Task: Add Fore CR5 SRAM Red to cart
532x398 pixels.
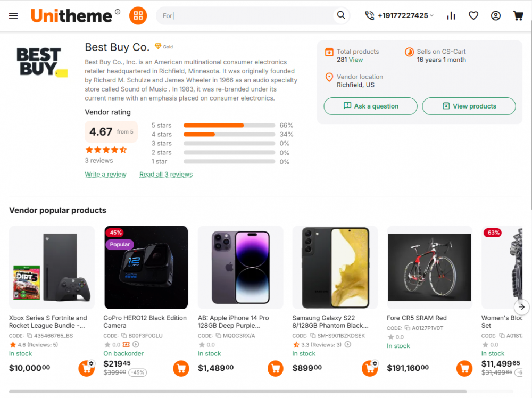Action: coord(464,368)
